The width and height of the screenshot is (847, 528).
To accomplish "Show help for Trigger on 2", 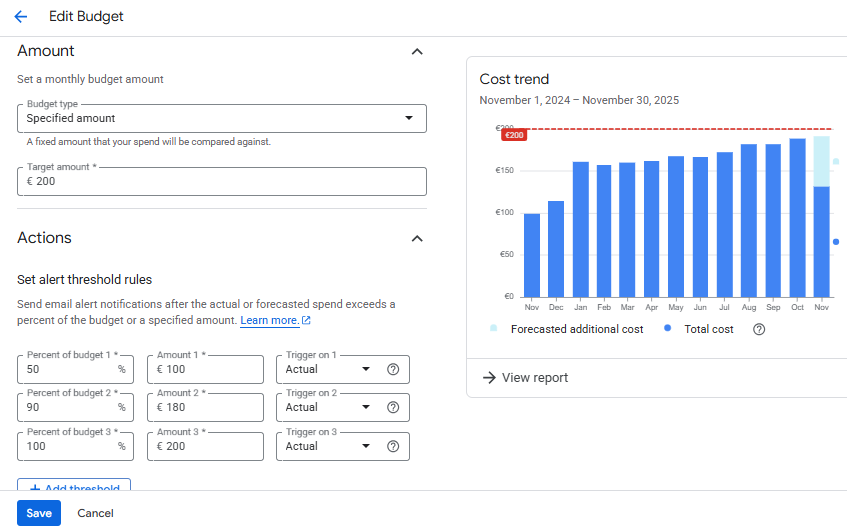I will (393, 407).
